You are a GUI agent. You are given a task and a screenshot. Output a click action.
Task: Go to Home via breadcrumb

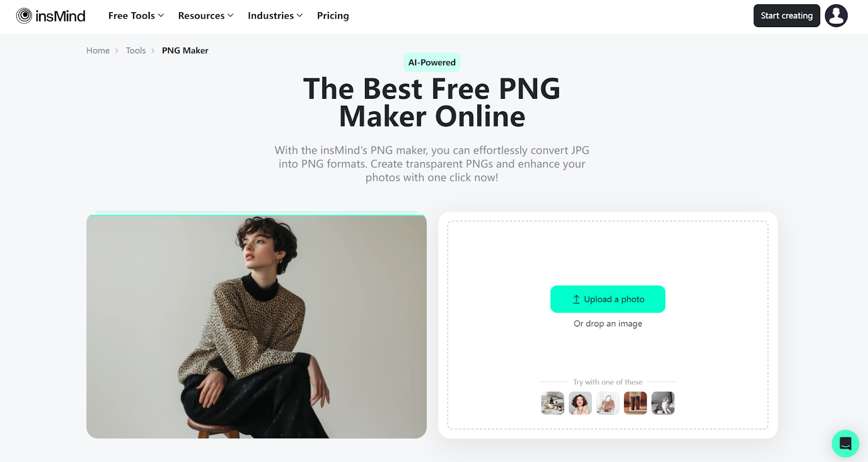click(x=98, y=50)
